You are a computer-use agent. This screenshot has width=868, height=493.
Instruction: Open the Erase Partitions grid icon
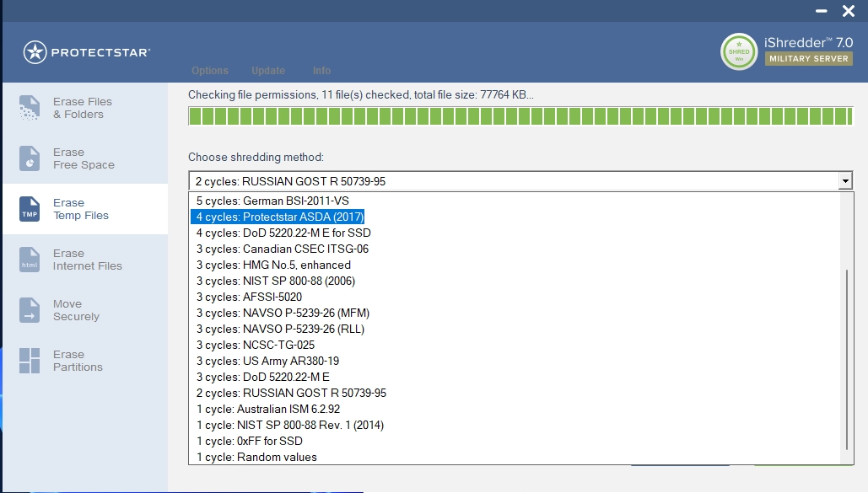tap(30, 361)
